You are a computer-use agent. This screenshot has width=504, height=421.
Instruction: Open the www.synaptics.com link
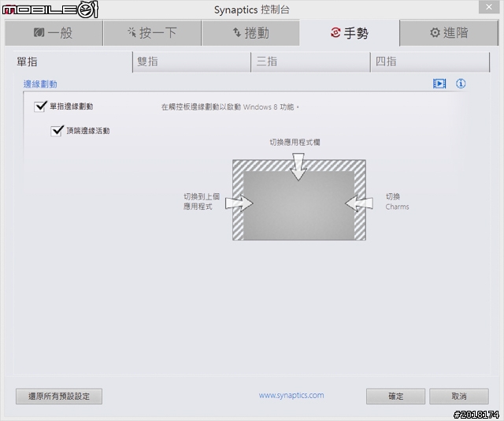click(291, 395)
